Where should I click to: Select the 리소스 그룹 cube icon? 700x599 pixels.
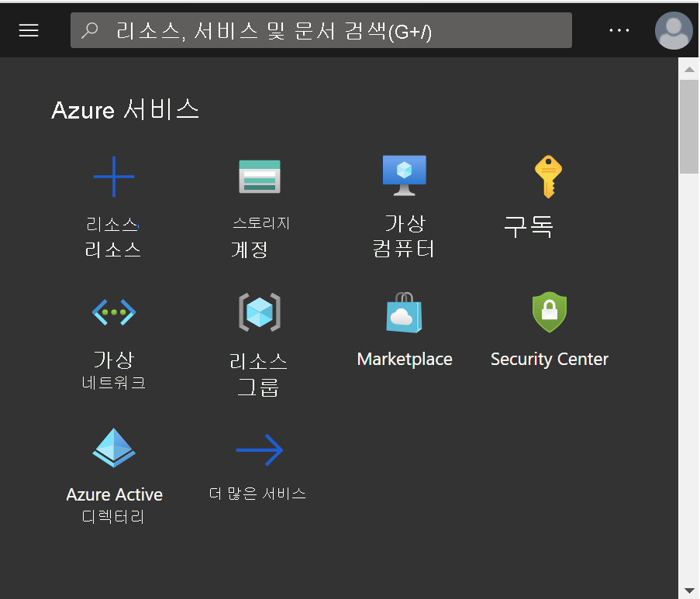259,312
